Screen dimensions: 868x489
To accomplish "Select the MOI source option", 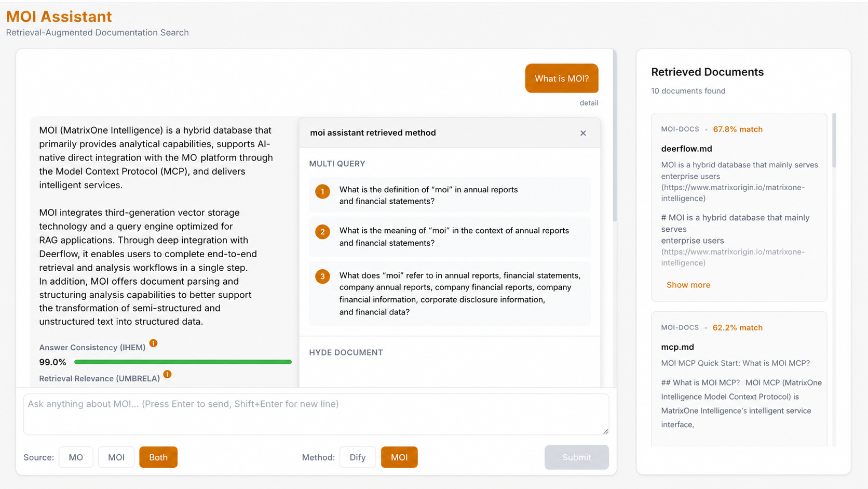I will tap(116, 457).
